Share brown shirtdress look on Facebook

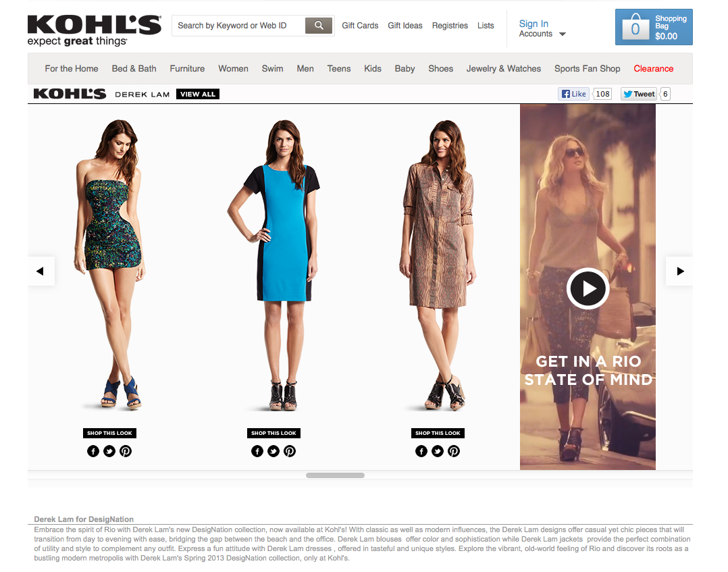tap(421, 451)
